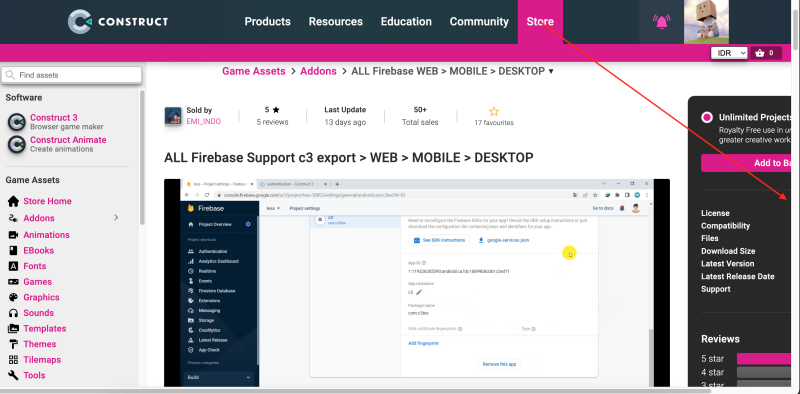Click the Tools wrench icon
800x394 pixels.
[14, 375]
